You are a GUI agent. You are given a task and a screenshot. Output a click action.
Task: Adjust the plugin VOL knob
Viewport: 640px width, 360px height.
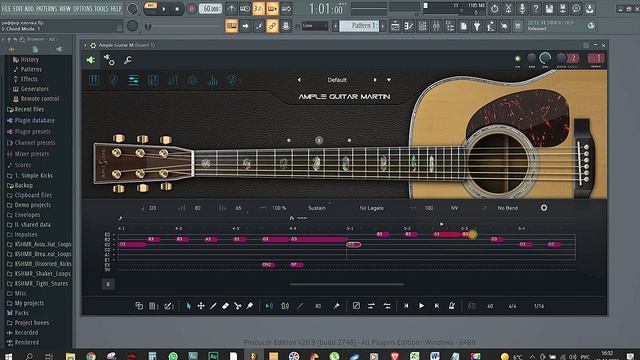point(545,58)
